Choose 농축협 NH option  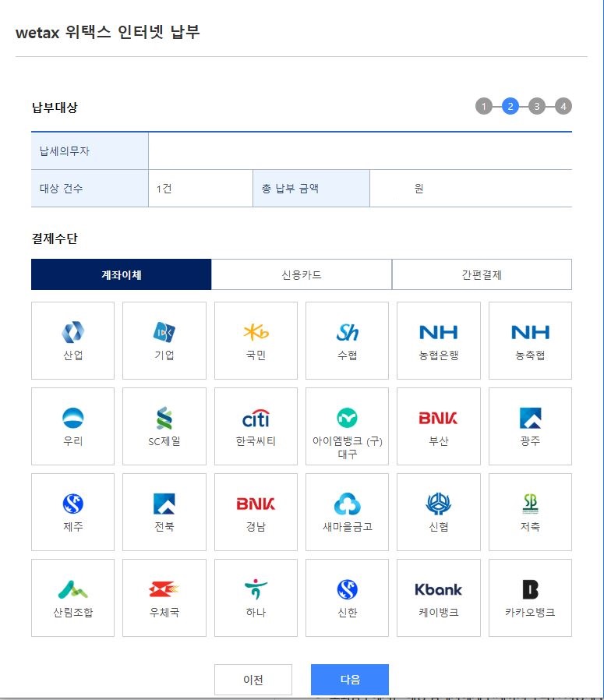point(530,341)
